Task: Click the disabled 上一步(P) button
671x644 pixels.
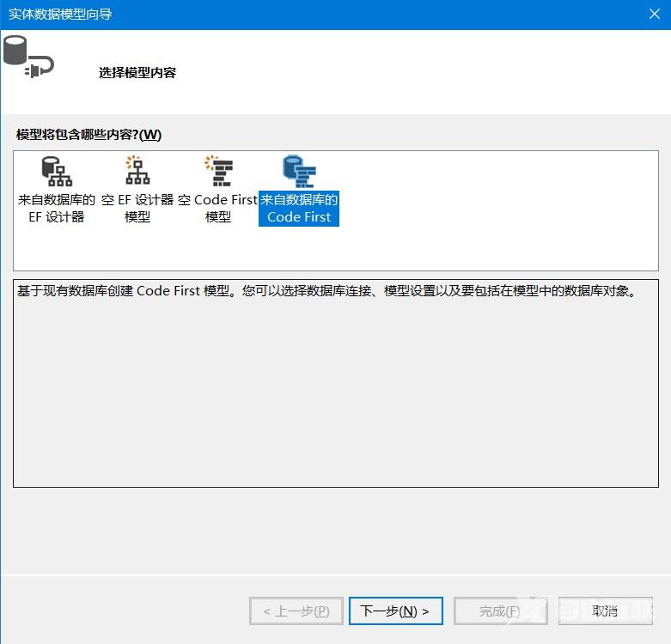Action: tap(296, 611)
